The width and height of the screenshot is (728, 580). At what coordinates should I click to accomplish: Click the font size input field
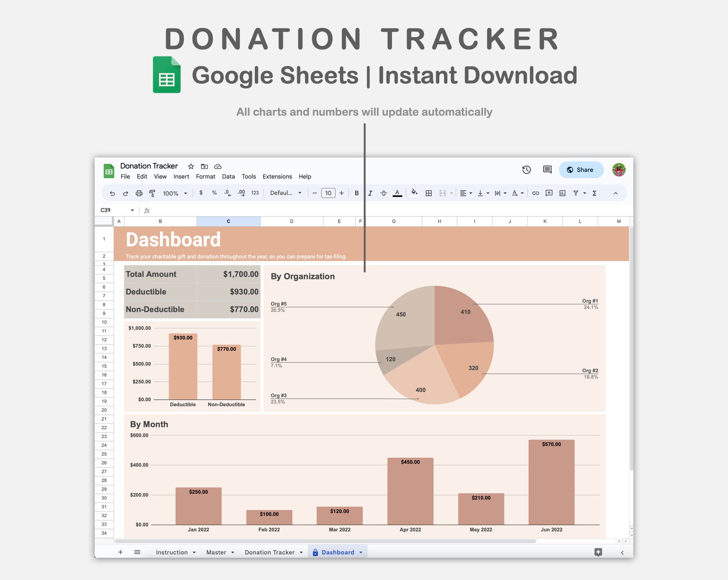328,193
